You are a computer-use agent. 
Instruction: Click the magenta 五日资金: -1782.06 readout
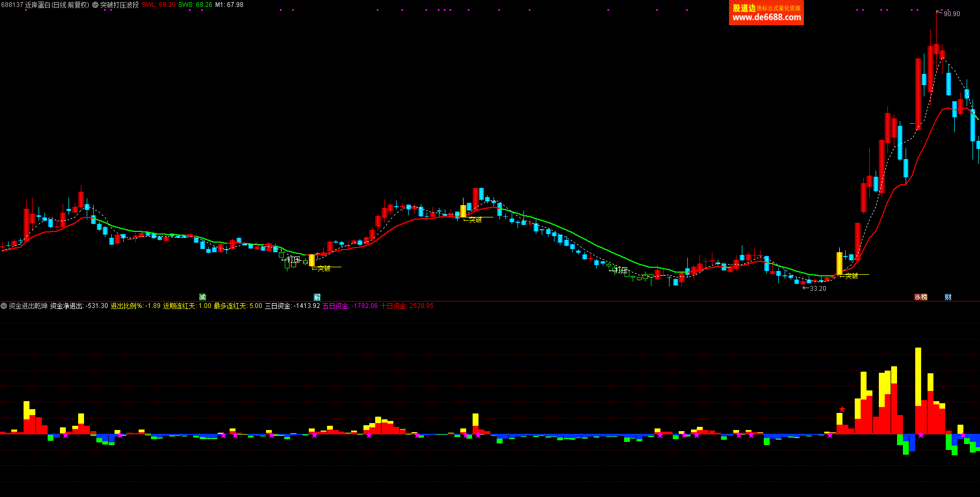click(x=350, y=306)
